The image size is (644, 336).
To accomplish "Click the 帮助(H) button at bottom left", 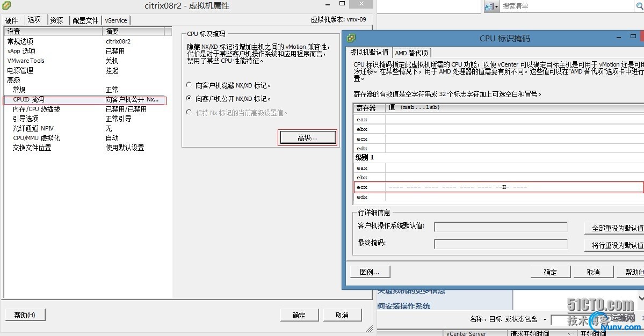I will 25,315.
